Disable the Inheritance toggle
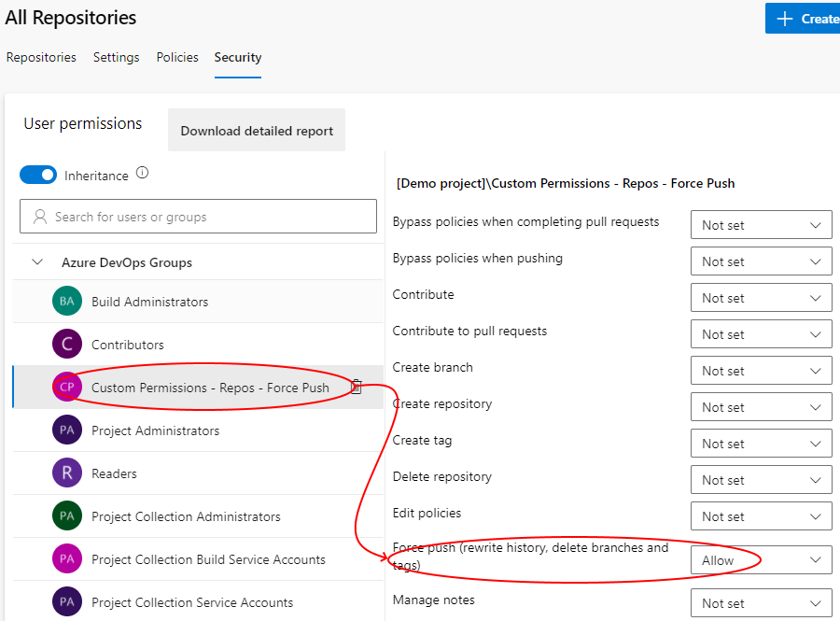 pyautogui.click(x=37, y=175)
